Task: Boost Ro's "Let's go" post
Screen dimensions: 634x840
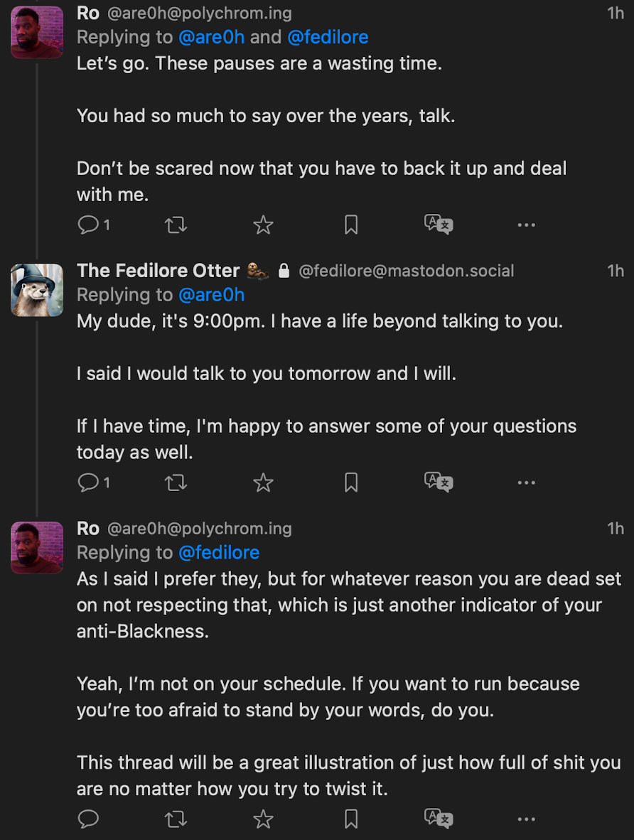Action: [176, 225]
